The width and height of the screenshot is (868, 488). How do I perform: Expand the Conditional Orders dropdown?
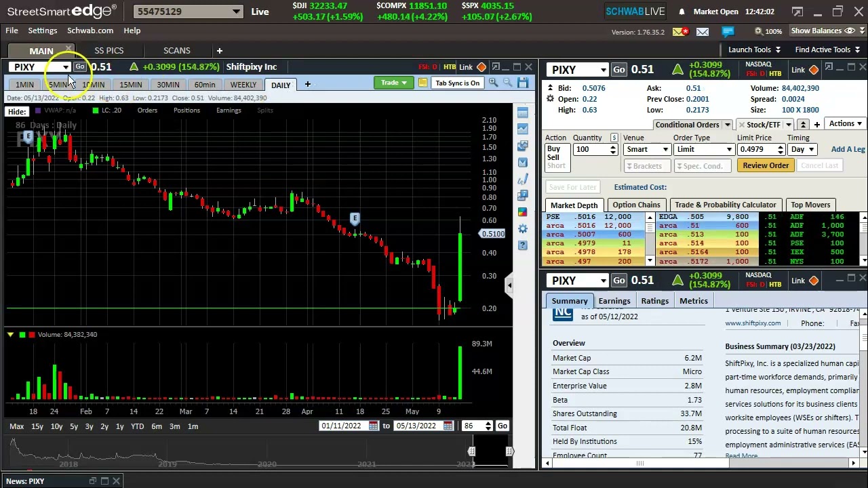[x=727, y=125]
